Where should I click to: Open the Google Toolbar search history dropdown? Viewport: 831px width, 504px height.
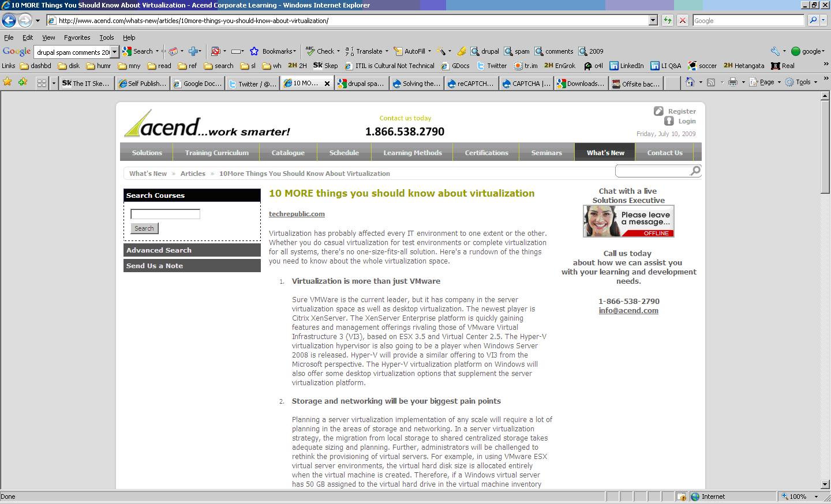(x=114, y=52)
